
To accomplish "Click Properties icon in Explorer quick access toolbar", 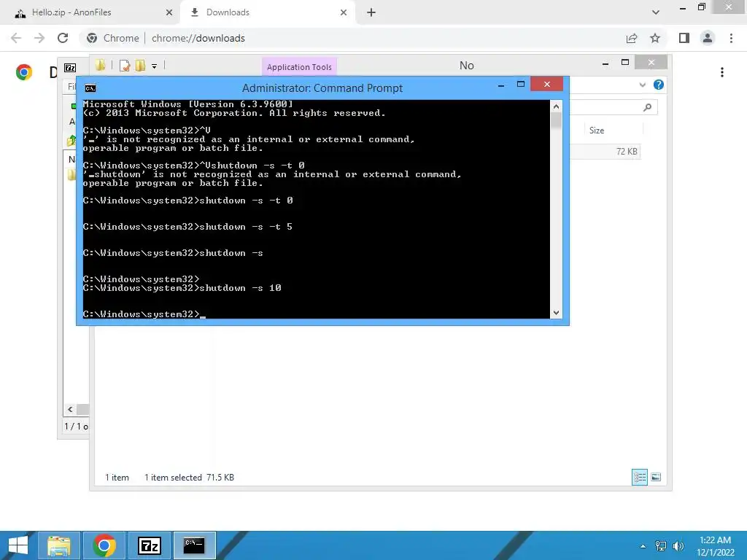I will [125, 66].
